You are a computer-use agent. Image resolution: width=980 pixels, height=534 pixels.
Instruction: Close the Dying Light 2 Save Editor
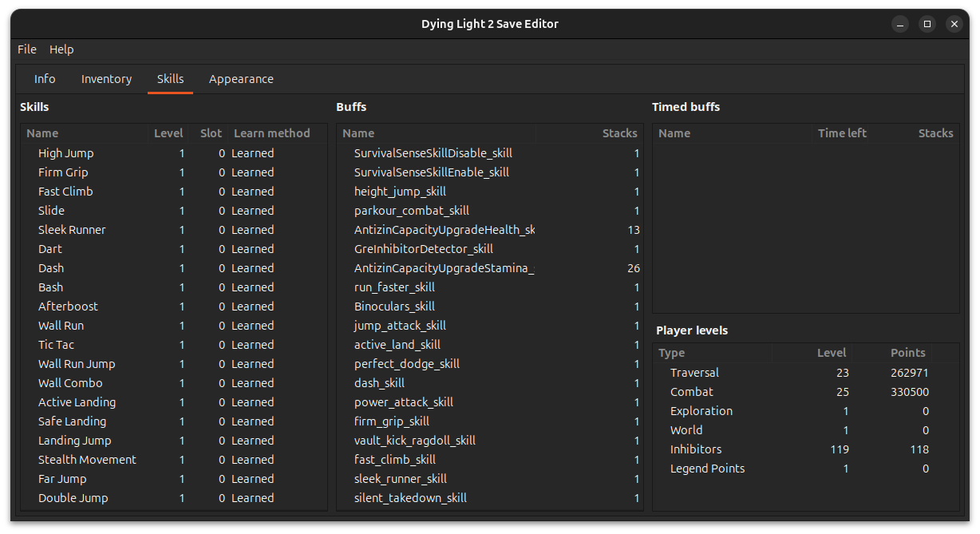tap(954, 24)
